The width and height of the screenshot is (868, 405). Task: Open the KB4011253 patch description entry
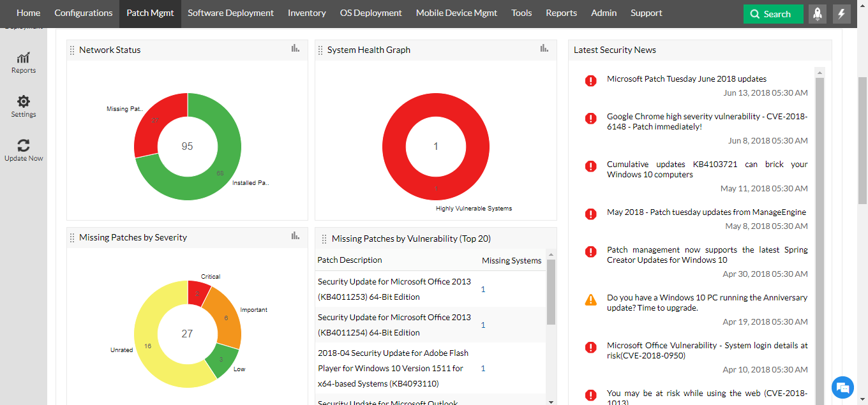click(393, 289)
